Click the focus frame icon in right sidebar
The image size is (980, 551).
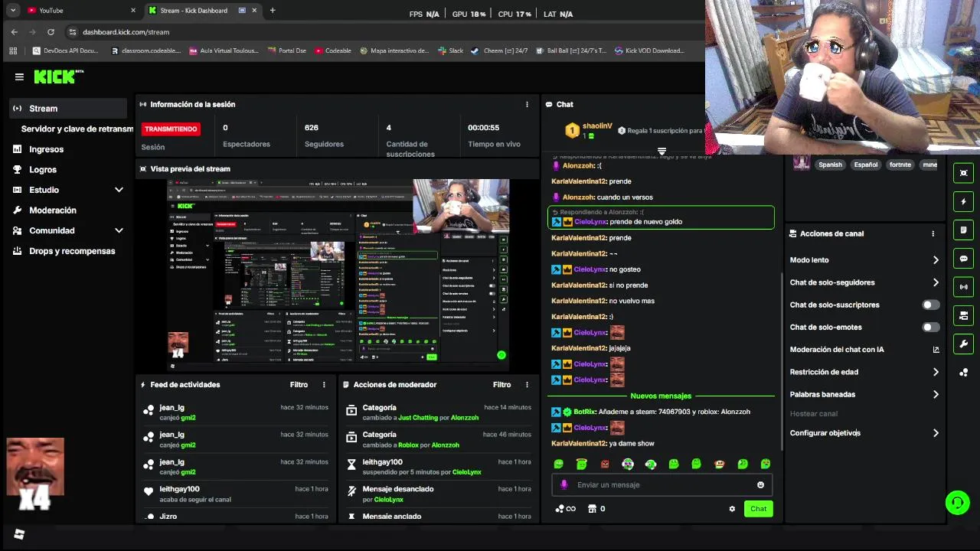[964, 173]
